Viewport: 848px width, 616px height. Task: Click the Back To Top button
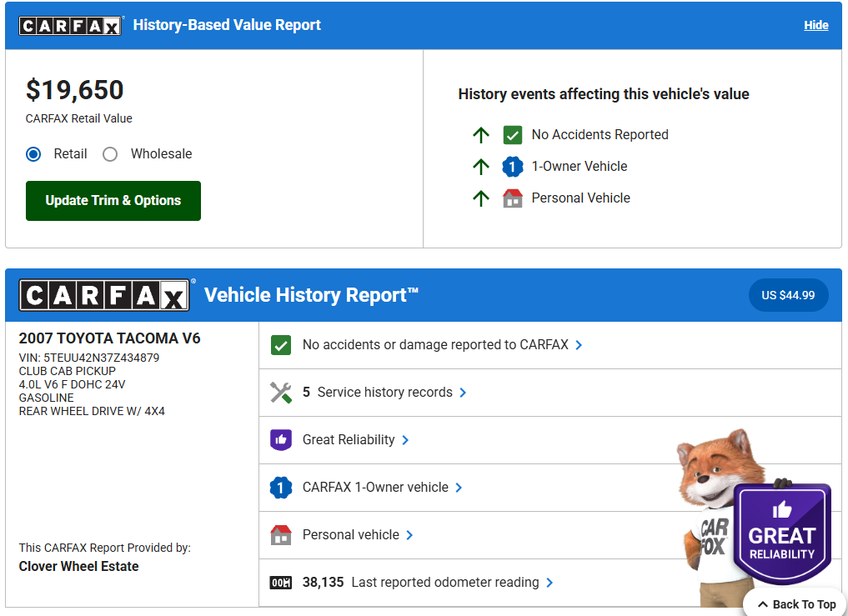[795, 604]
